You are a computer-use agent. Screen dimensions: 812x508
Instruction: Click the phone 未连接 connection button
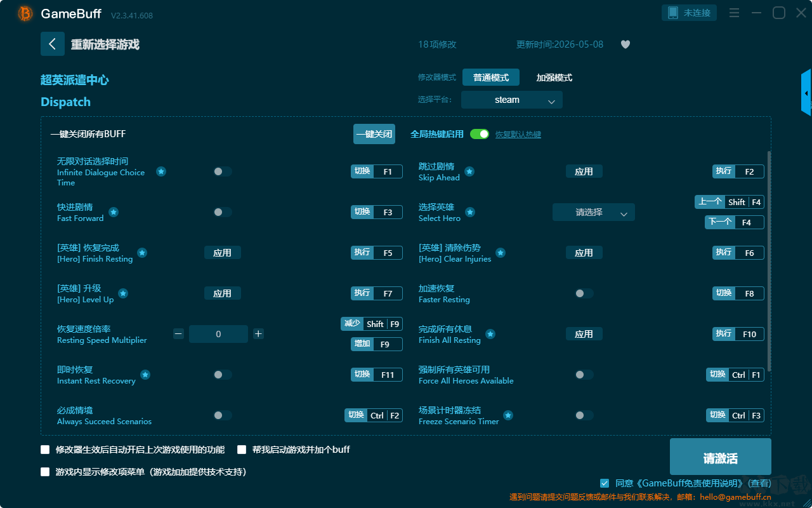coord(690,13)
